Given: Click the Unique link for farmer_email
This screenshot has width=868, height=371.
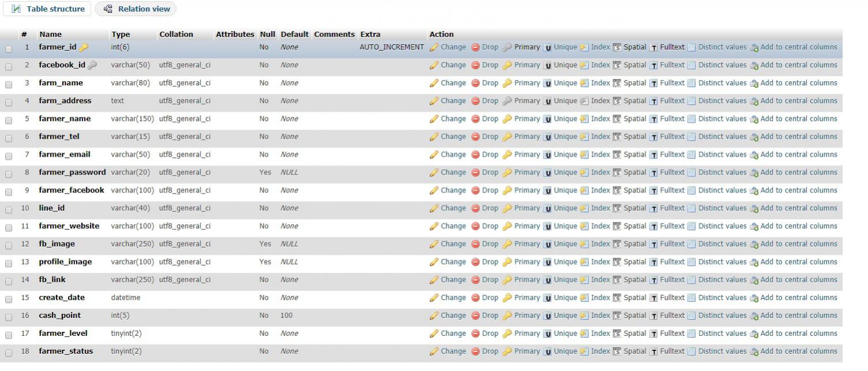Looking at the screenshot, I should (565, 154).
